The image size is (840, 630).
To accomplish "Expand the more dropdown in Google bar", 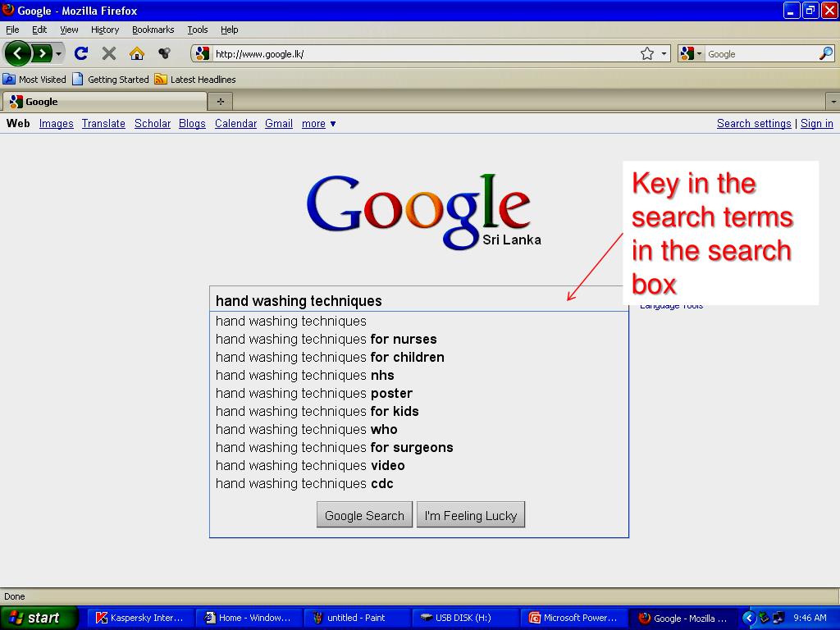I will 319,124.
